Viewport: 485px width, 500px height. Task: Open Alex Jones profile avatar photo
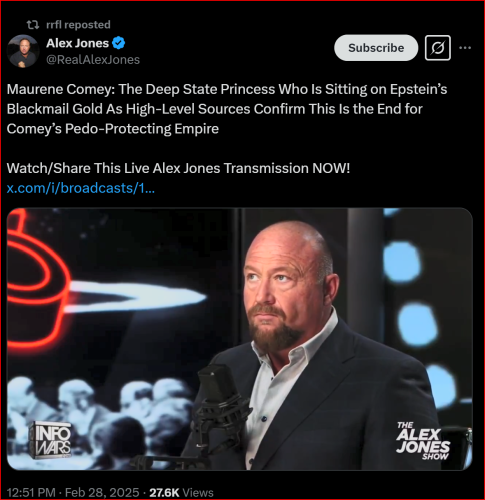(x=23, y=51)
